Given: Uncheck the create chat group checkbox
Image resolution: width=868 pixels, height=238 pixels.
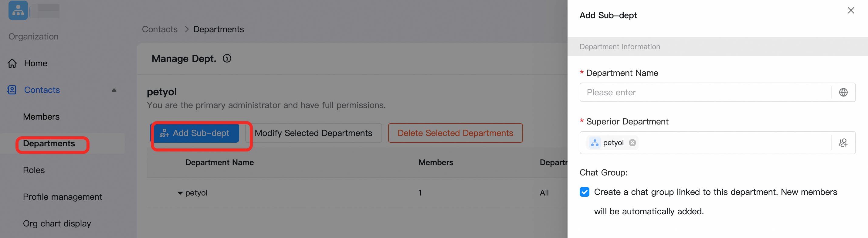Looking at the screenshot, I should coord(585,192).
